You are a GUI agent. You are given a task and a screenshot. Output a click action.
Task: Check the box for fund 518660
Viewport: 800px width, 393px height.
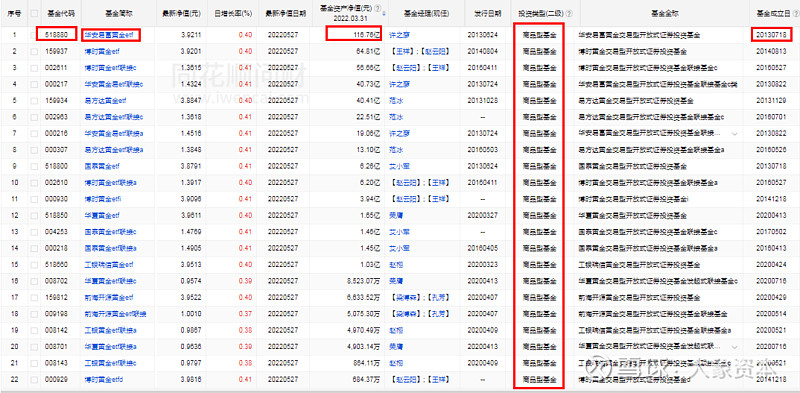[x=34, y=264]
